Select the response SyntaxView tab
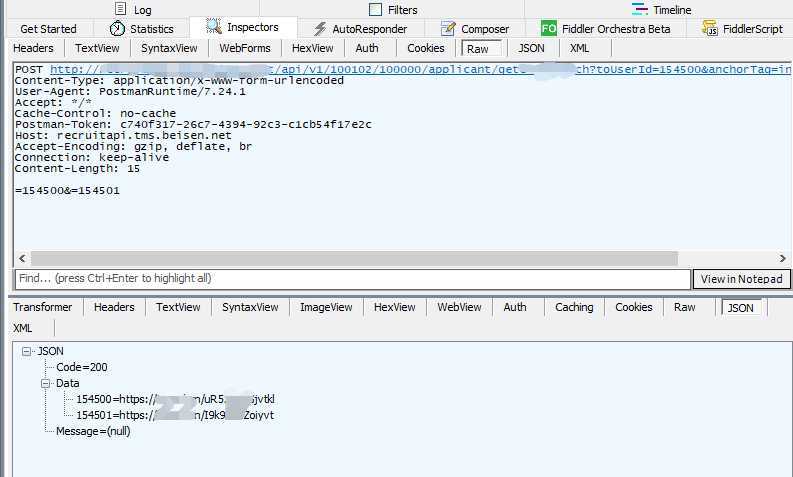Image resolution: width=793 pixels, height=477 pixels. click(x=250, y=308)
